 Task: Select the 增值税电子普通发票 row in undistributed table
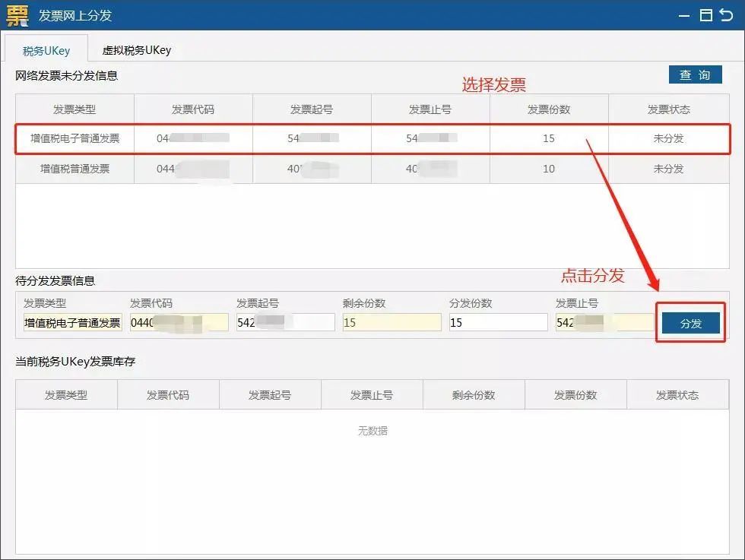[372, 139]
